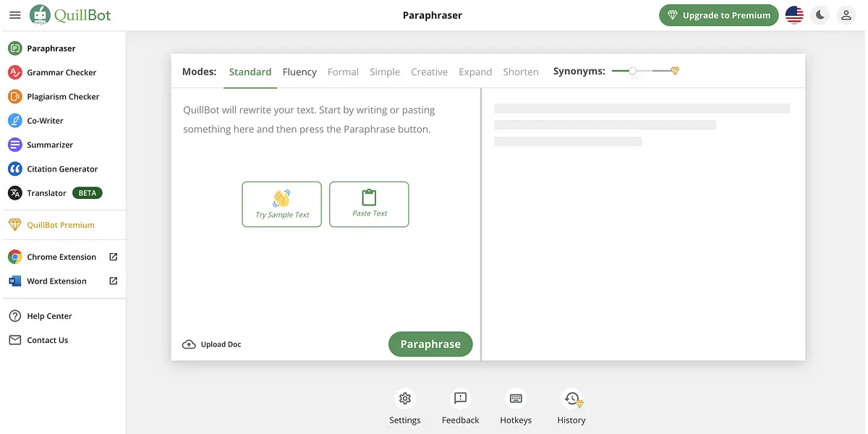Click the Grammar Checker sidebar icon

point(14,72)
